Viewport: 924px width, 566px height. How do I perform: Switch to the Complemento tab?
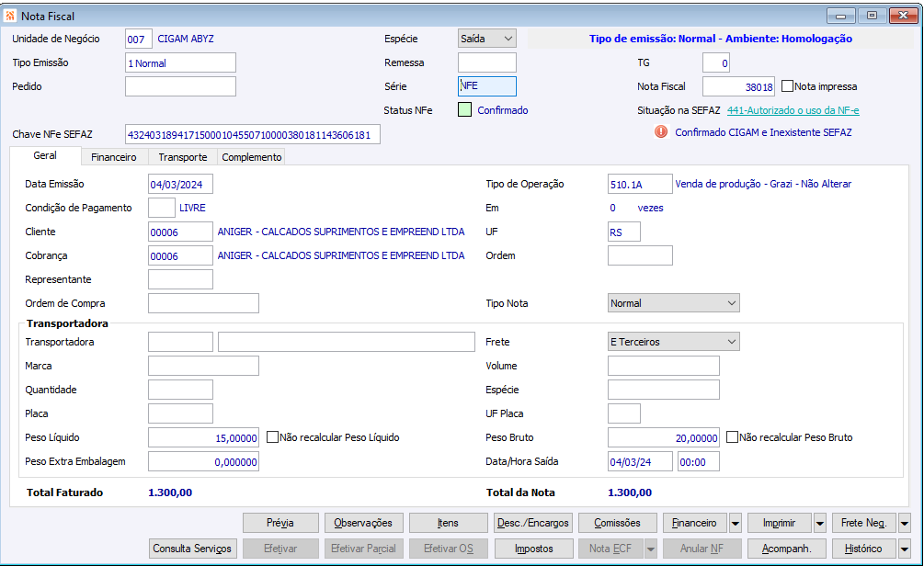252,157
